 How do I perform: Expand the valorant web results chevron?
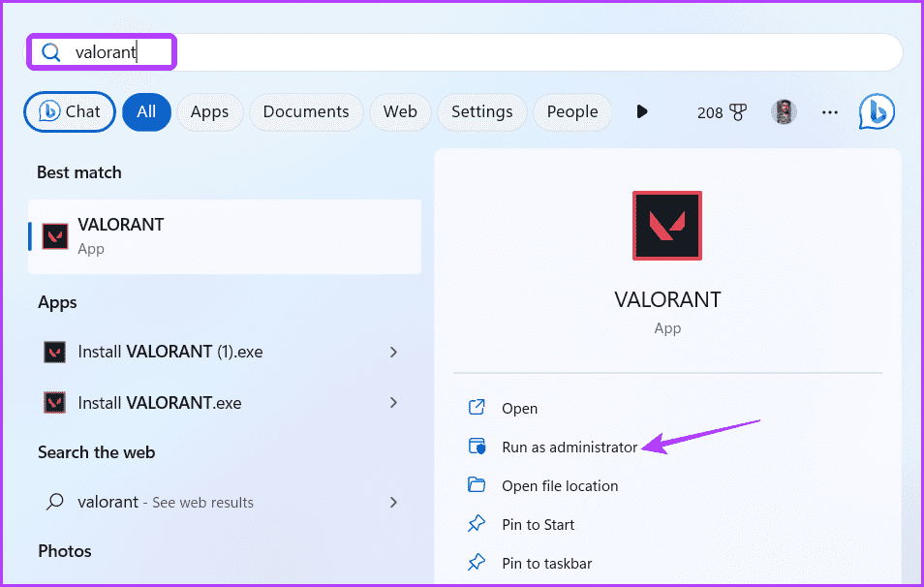pyautogui.click(x=393, y=502)
